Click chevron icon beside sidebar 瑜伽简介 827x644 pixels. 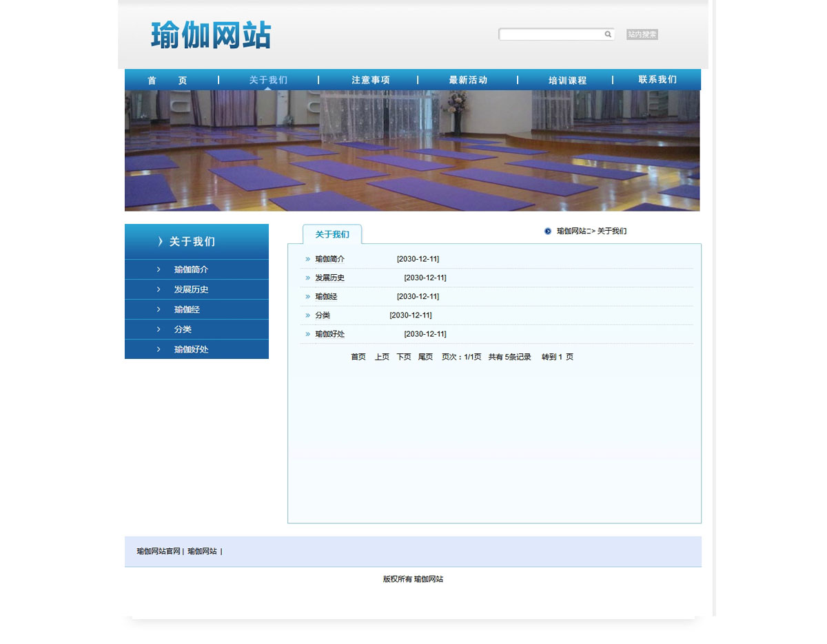[159, 269]
